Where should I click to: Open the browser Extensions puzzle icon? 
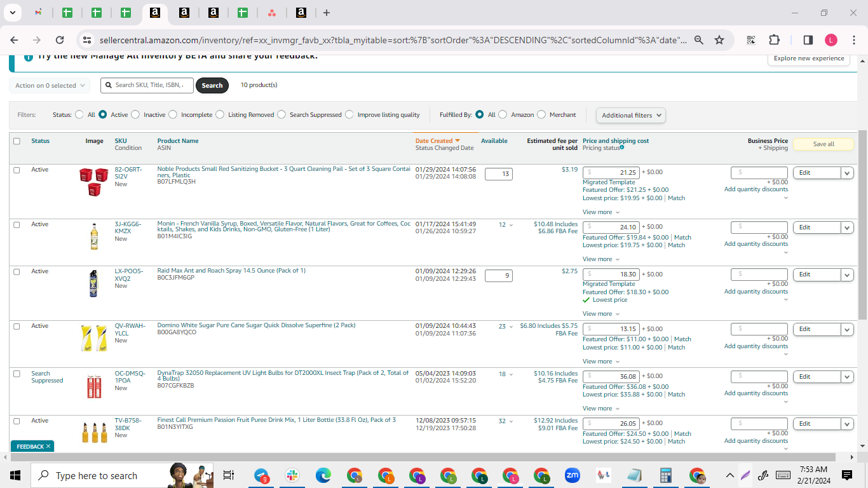click(774, 39)
